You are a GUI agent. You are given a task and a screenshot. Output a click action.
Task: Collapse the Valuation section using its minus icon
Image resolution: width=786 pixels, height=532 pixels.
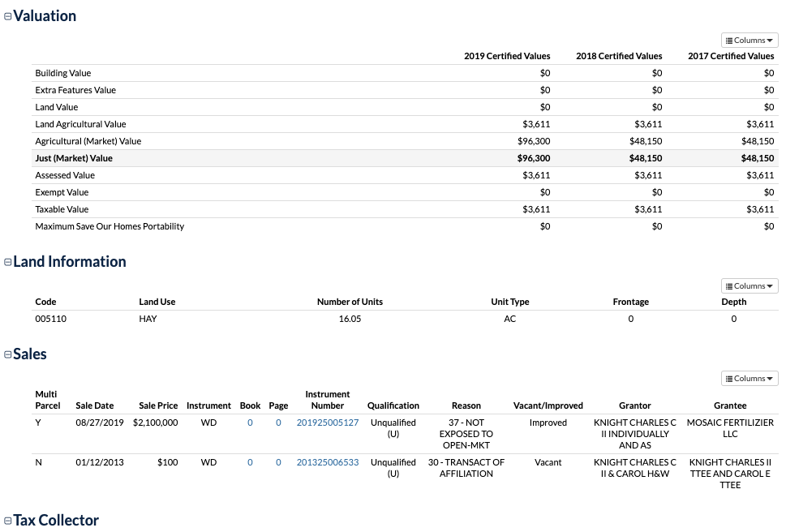pyautogui.click(x=8, y=17)
